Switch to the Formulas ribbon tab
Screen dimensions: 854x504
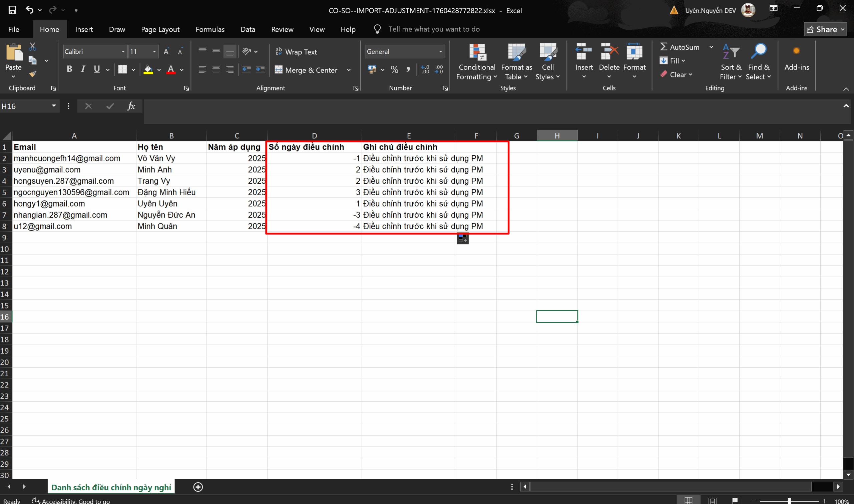(210, 30)
